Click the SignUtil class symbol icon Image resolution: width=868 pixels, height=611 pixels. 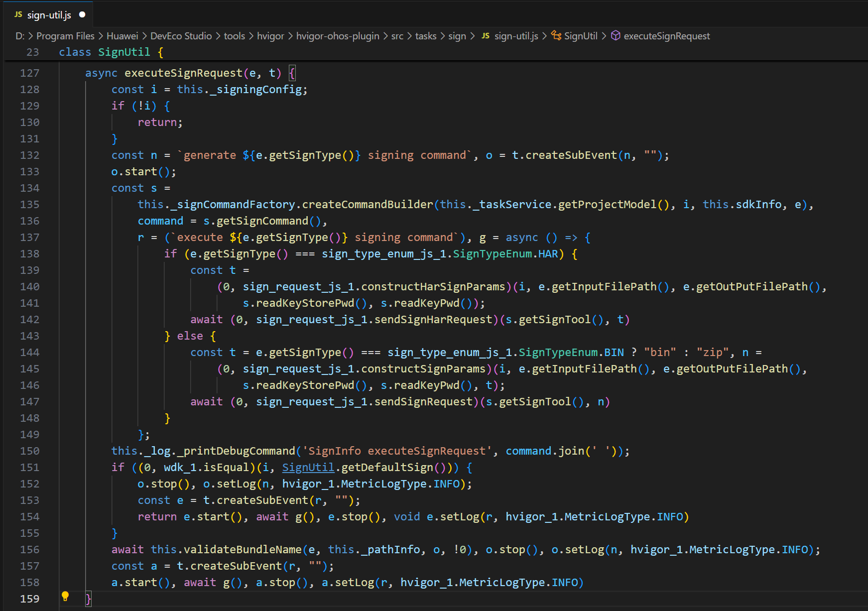coord(556,36)
